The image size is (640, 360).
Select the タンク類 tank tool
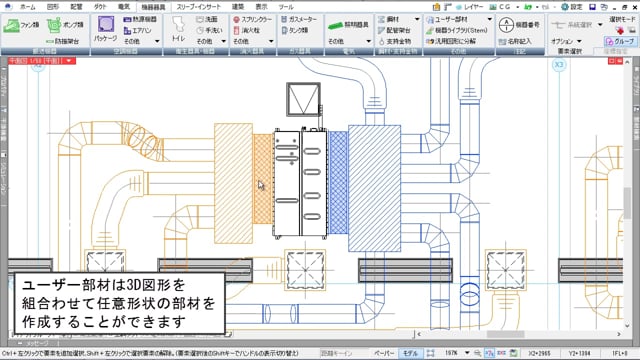point(295,30)
